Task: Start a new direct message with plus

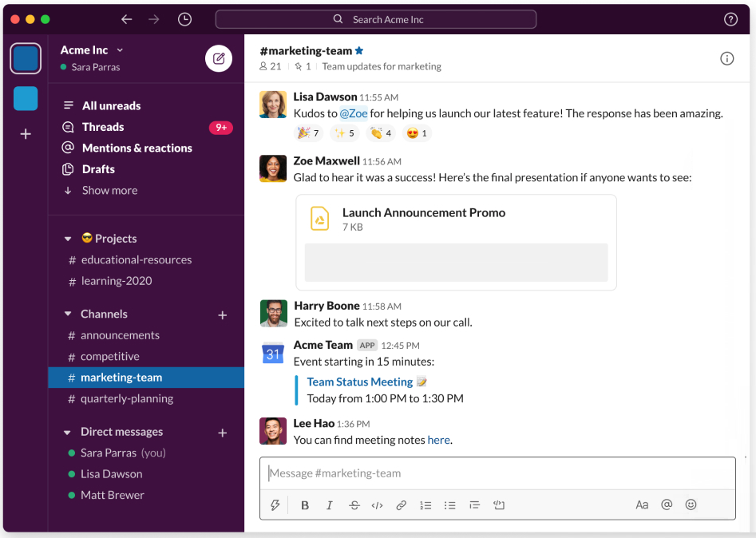Action: click(x=222, y=433)
